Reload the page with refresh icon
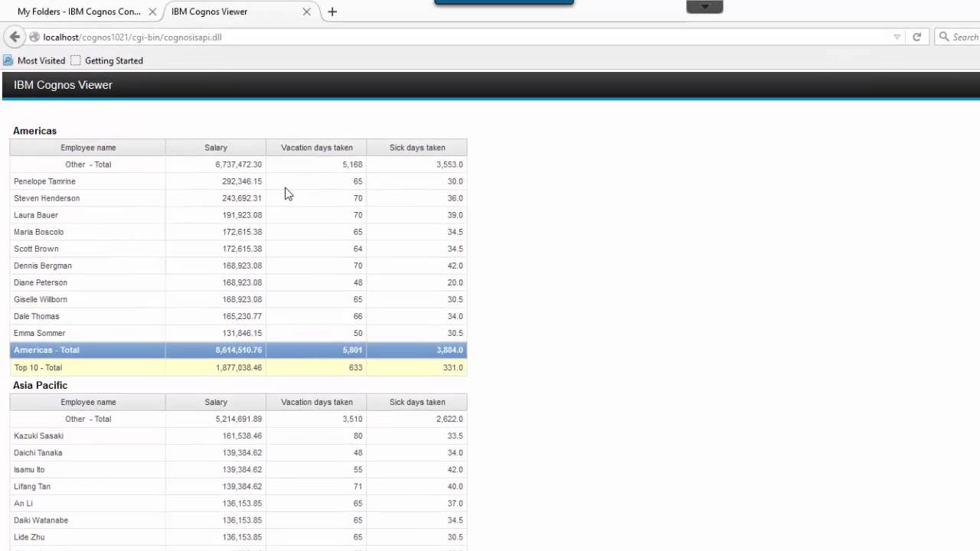The width and height of the screenshot is (980, 551). click(916, 37)
